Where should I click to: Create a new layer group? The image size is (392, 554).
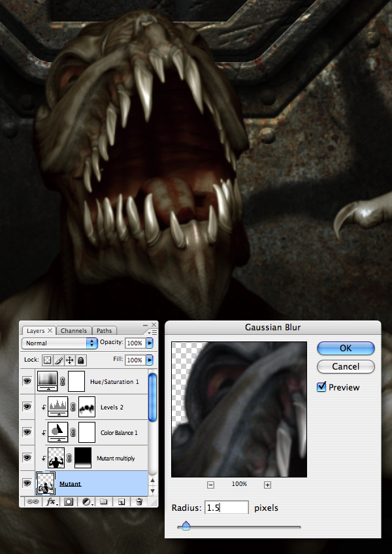(x=103, y=502)
